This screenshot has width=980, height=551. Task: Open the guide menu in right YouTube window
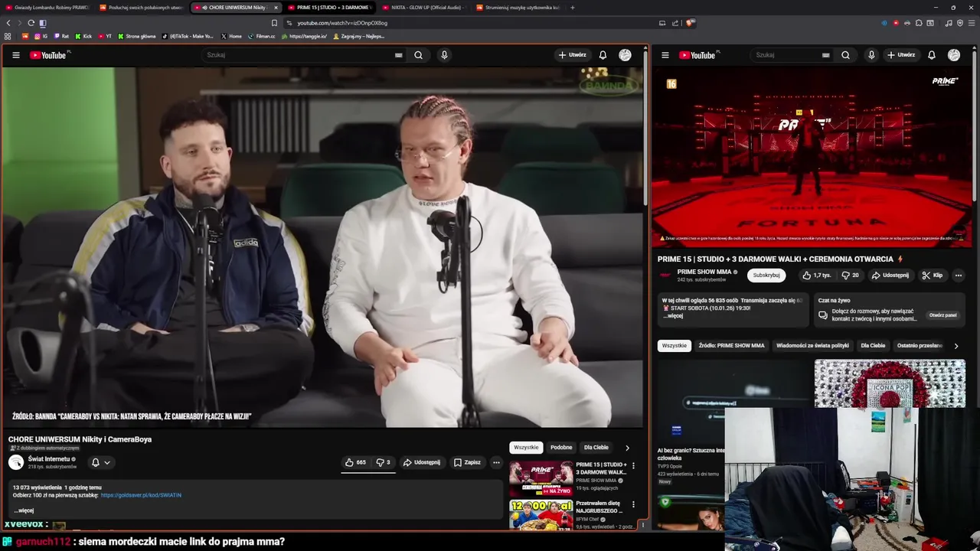tap(665, 55)
